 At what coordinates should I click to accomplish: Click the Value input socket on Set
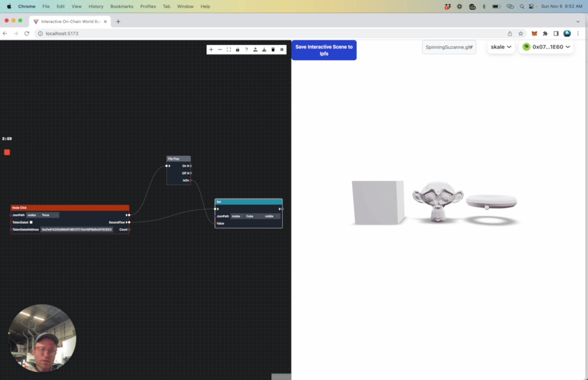coord(215,224)
